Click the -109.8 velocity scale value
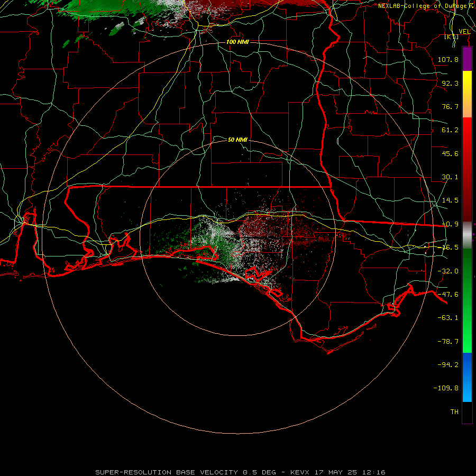The width and height of the screenshot is (476, 476). tap(446, 388)
